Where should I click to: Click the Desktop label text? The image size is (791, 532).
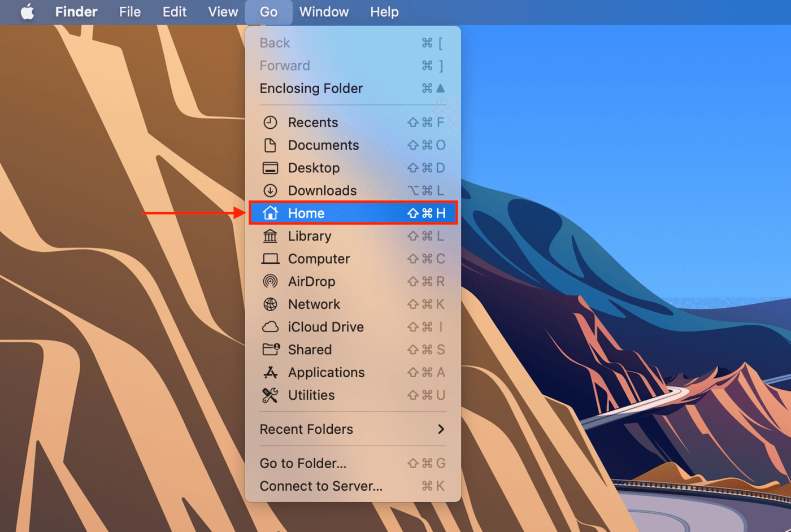[314, 168]
